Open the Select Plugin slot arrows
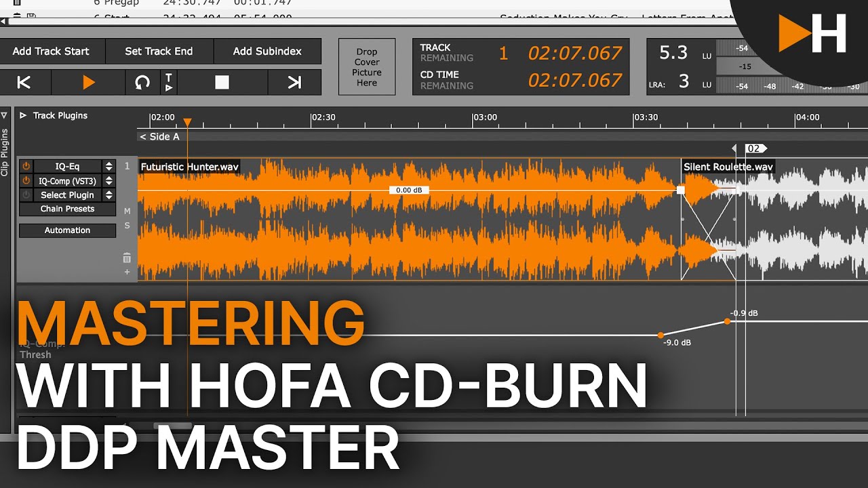Viewport: 868px width, 488px height. [x=108, y=195]
